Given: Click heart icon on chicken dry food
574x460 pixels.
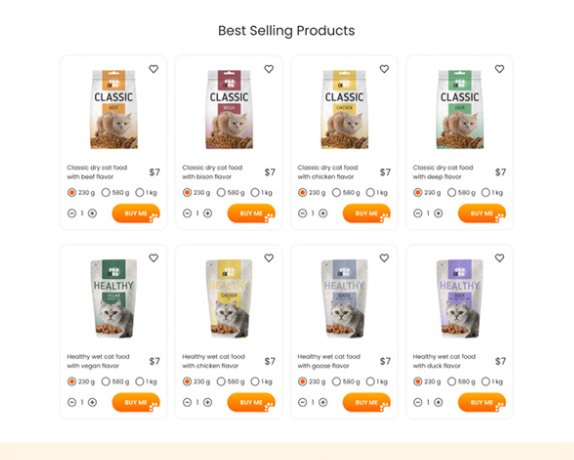Looking at the screenshot, I should coord(384,69).
